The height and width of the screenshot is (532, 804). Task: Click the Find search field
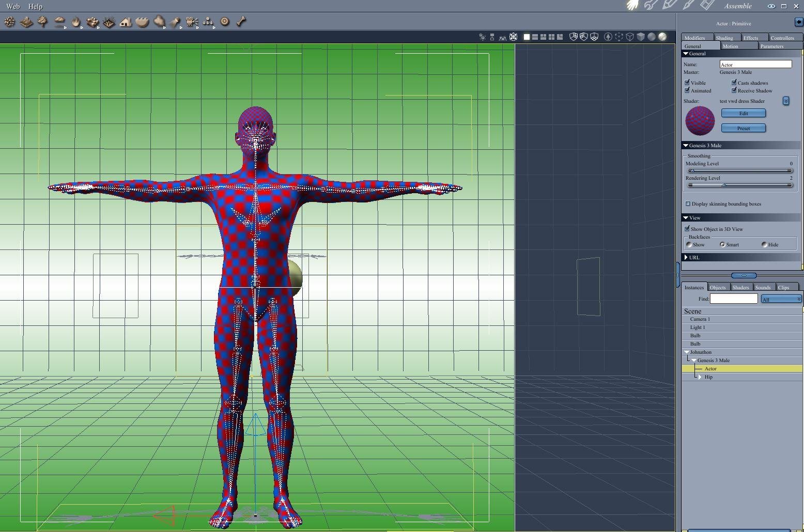[x=734, y=299]
